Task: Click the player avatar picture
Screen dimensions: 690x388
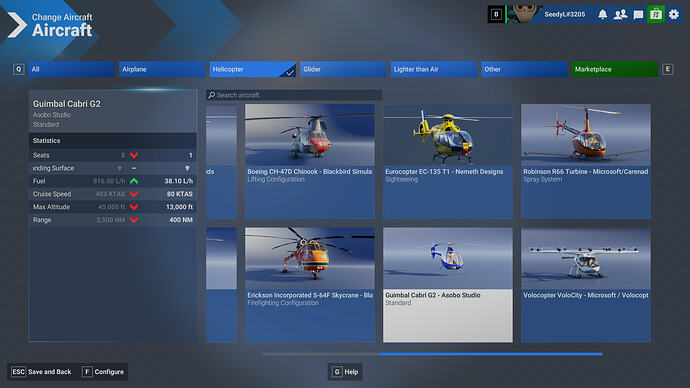Action: click(524, 14)
